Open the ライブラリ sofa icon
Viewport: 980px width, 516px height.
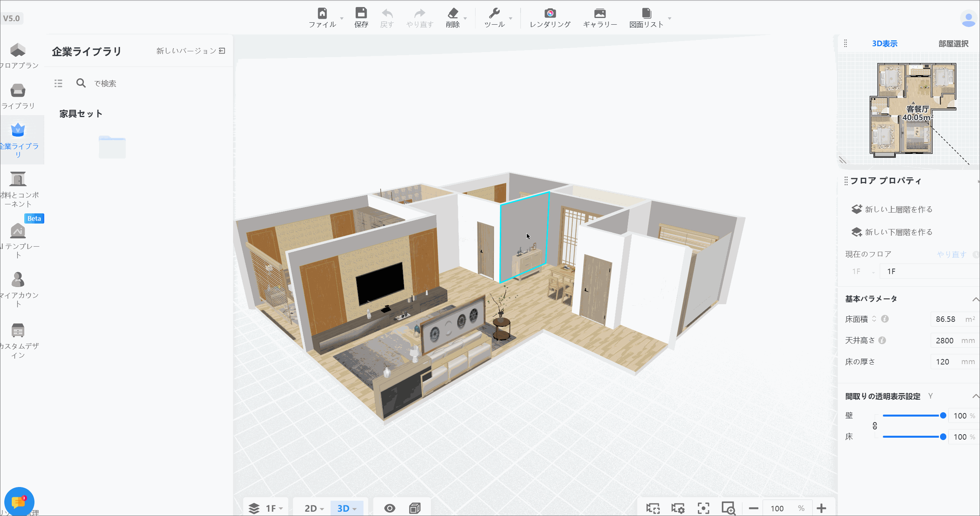tap(18, 90)
